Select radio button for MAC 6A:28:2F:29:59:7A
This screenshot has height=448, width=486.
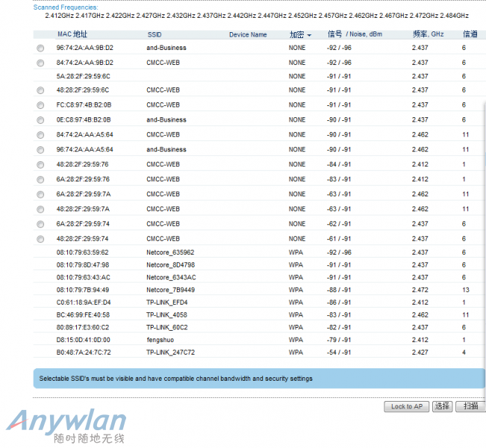(x=40, y=194)
